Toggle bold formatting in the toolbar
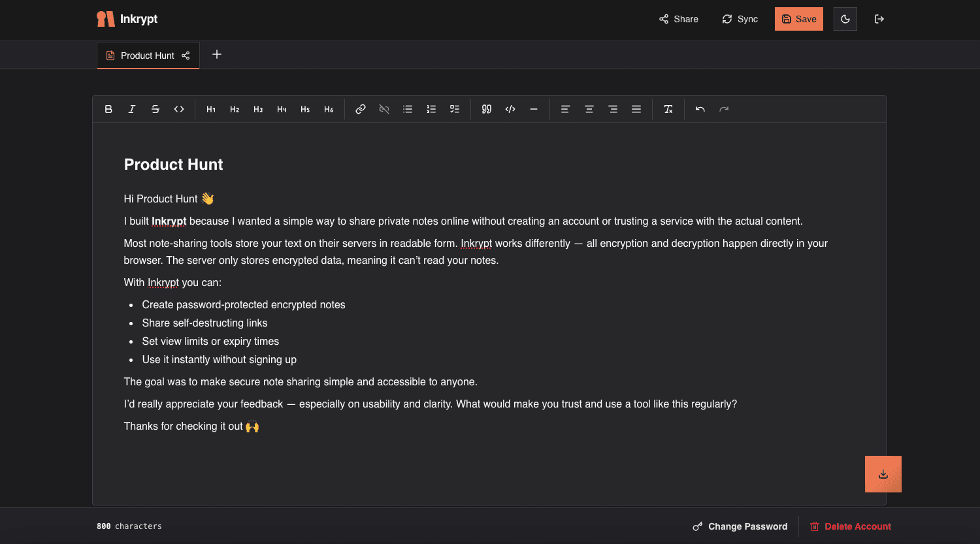980x544 pixels. [108, 109]
